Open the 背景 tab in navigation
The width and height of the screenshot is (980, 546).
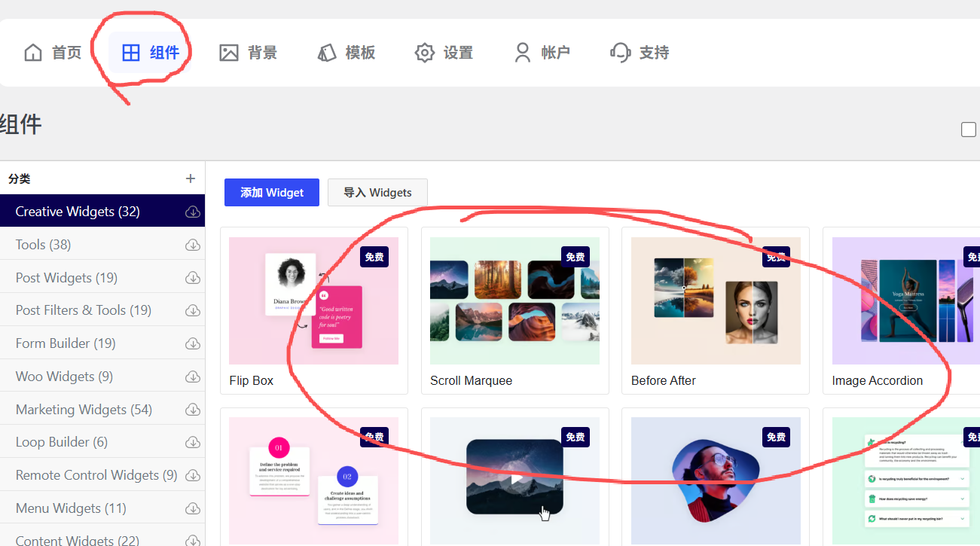point(248,53)
